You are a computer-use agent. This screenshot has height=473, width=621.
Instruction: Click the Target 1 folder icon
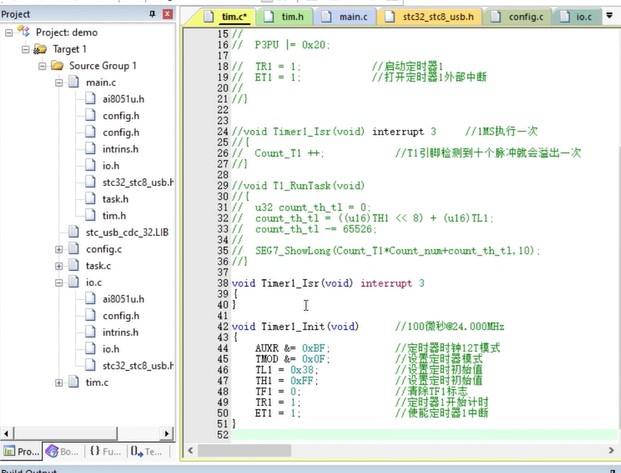tap(40, 49)
